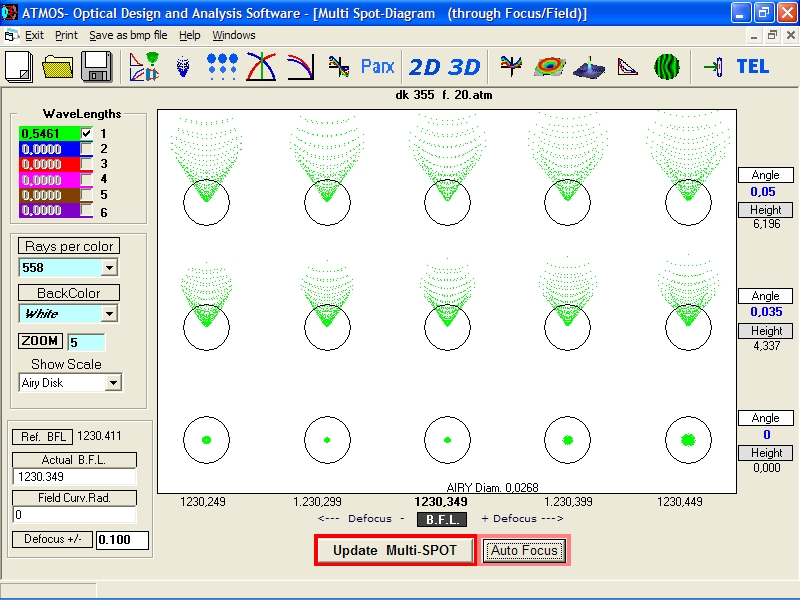
Task: Click the floppy disk save icon
Action: tap(97, 67)
